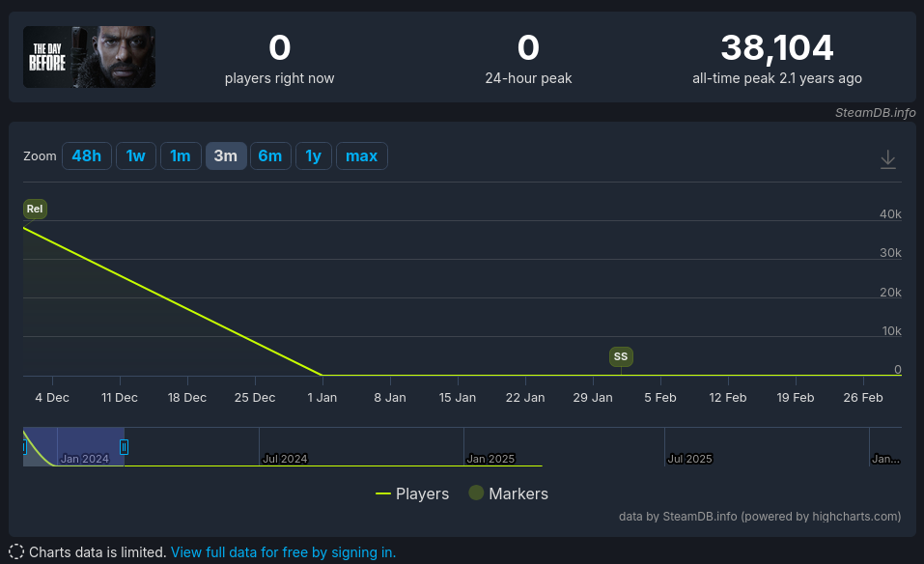Viewport: 924px width, 564px height.
Task: Show max zoom range
Action: click(361, 155)
